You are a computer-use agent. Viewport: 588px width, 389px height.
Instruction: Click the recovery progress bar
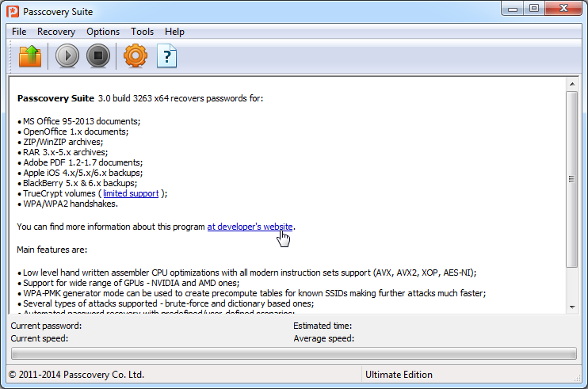pos(294,353)
